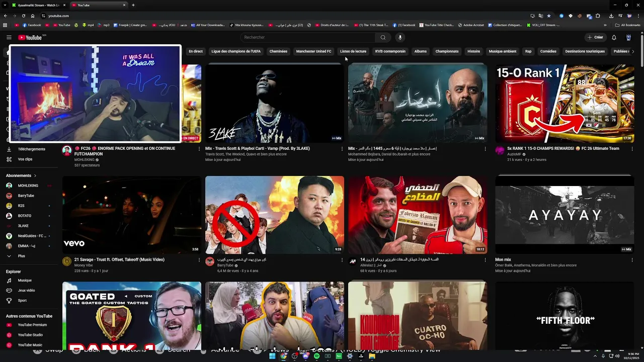Image resolution: width=644 pixels, height=362 pixels.
Task: Open Spotify from the taskbar
Action: pyautogui.click(x=316, y=356)
